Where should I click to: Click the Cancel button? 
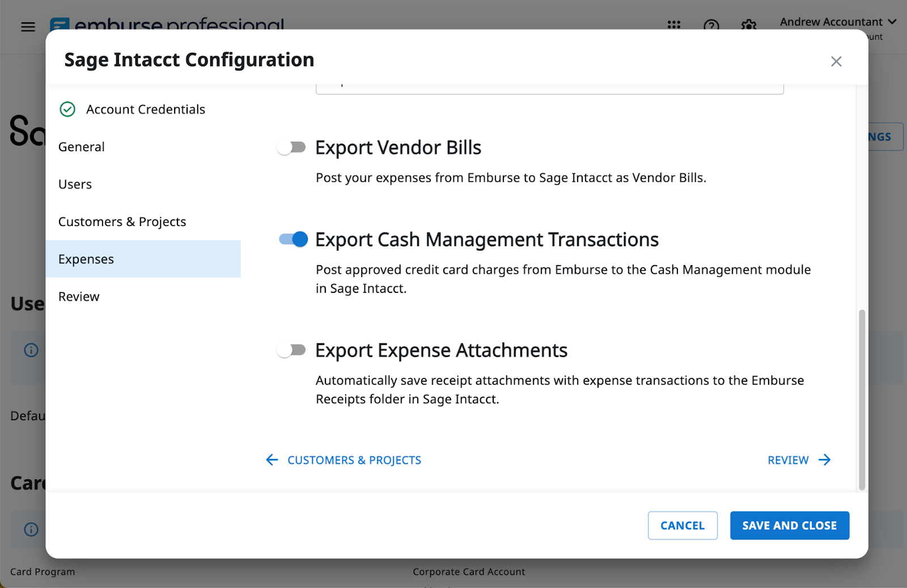(683, 526)
